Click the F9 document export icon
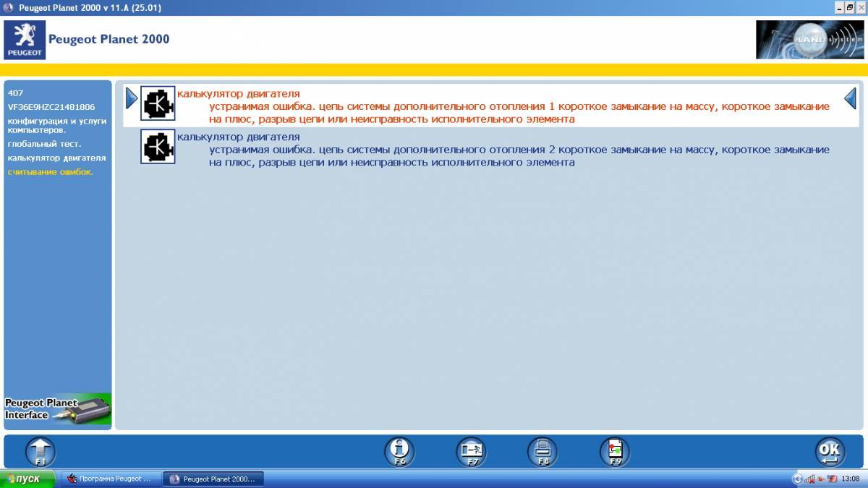Image resolution: width=868 pixels, height=488 pixels. [614, 451]
